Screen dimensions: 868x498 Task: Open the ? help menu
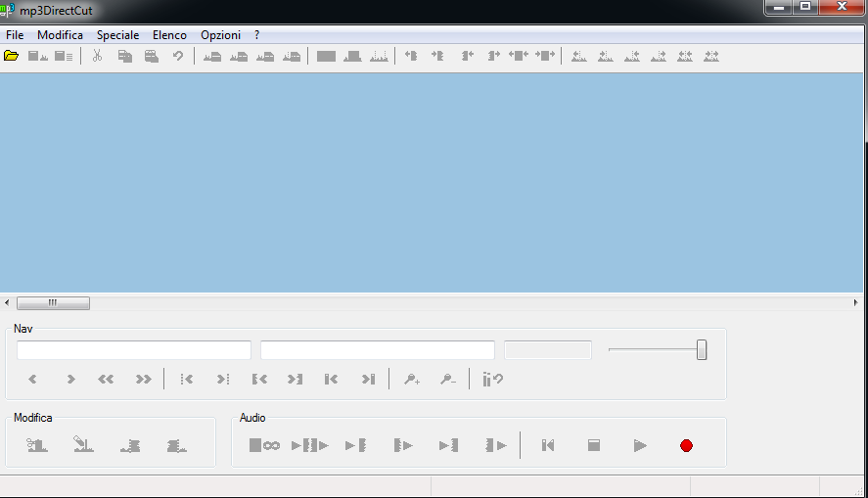(256, 35)
